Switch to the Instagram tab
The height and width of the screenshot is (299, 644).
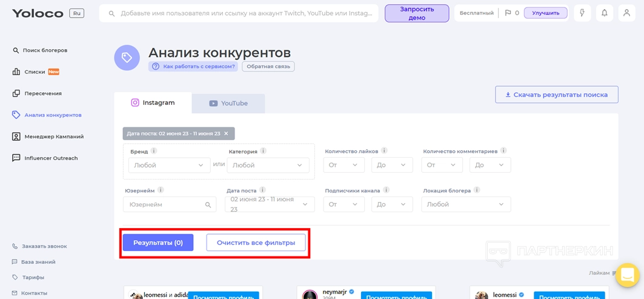tap(153, 103)
